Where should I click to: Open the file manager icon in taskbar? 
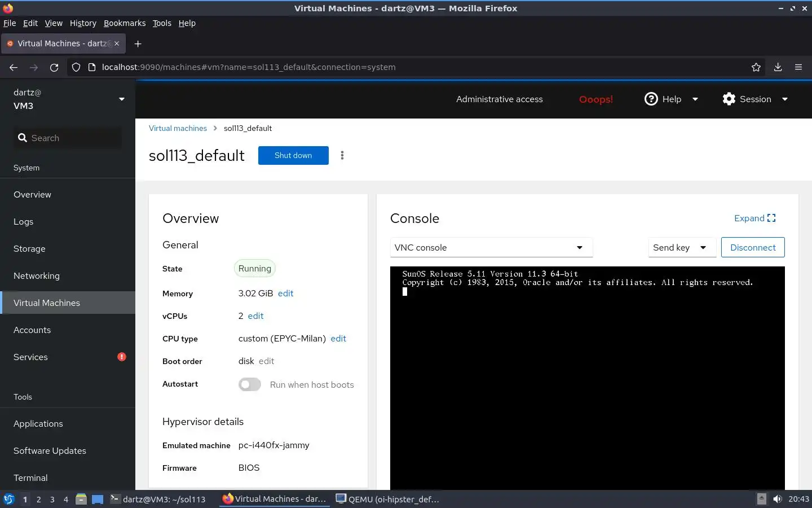81,499
